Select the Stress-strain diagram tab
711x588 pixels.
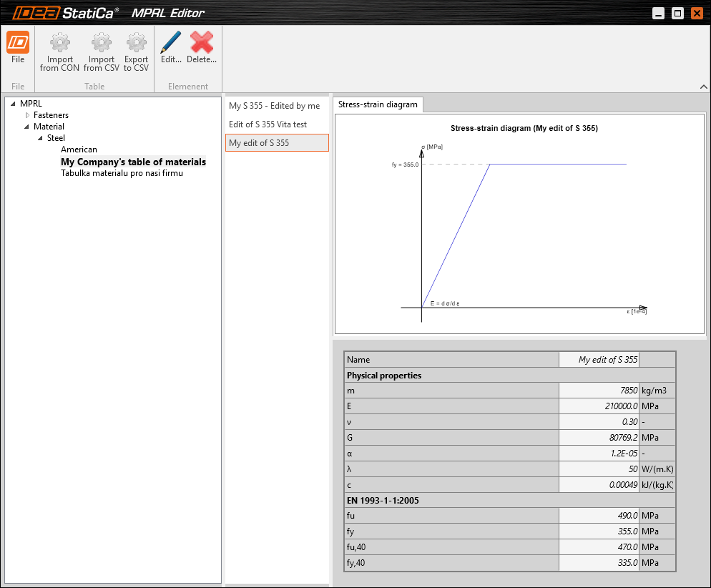coord(378,104)
